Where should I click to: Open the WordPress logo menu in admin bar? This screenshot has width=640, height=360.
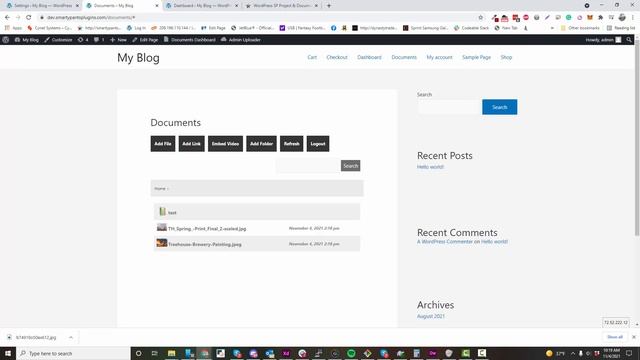[x=6, y=40]
